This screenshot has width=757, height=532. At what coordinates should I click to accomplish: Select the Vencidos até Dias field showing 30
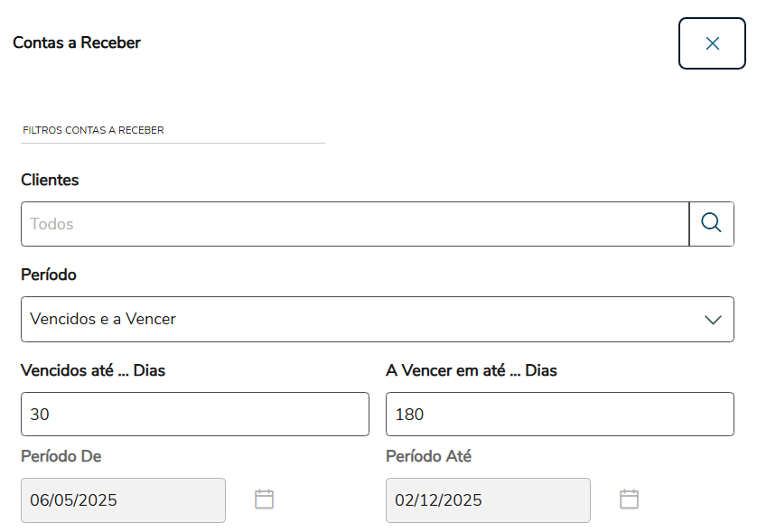(x=195, y=415)
